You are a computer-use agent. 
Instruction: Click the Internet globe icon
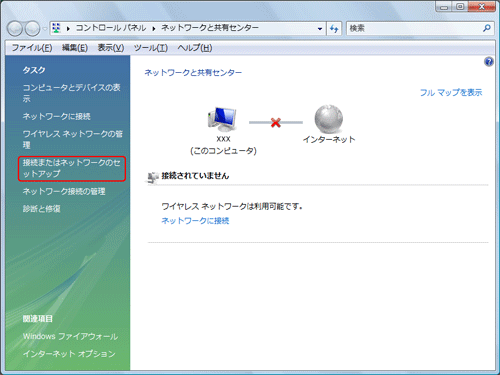(x=329, y=119)
